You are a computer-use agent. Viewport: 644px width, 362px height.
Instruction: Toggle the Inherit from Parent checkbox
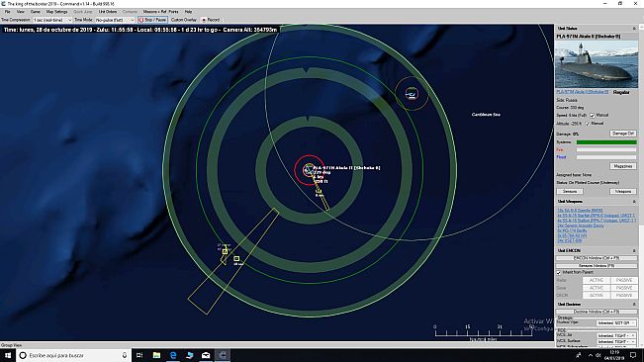pos(559,273)
